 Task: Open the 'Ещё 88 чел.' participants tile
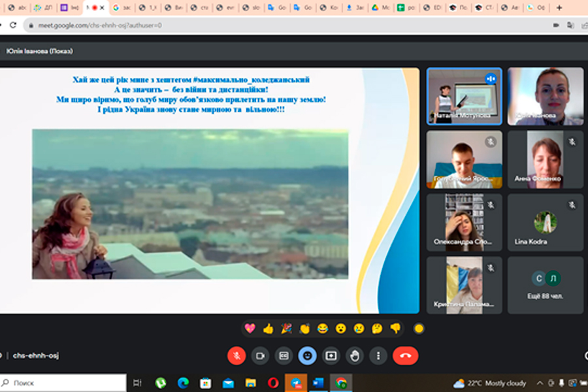tap(545, 285)
